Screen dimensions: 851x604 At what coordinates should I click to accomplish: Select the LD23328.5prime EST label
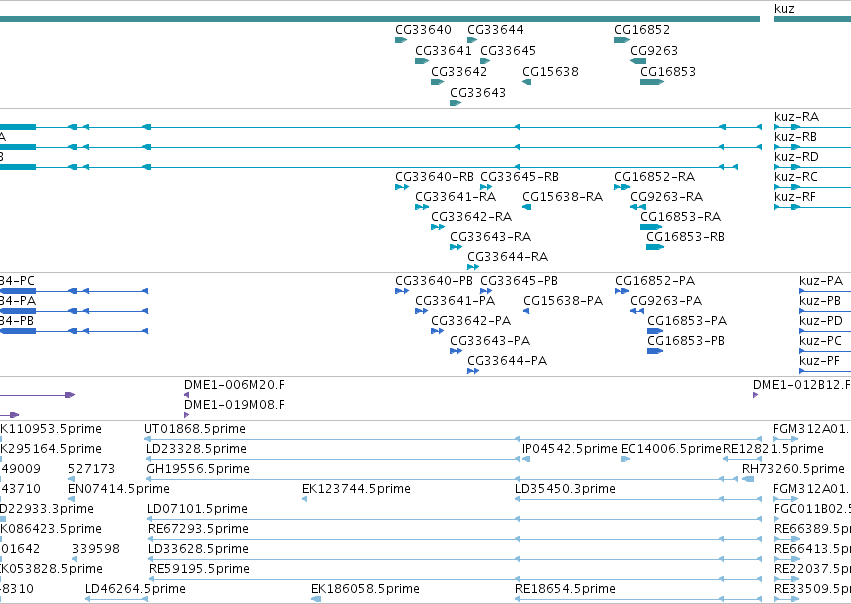click(x=196, y=449)
